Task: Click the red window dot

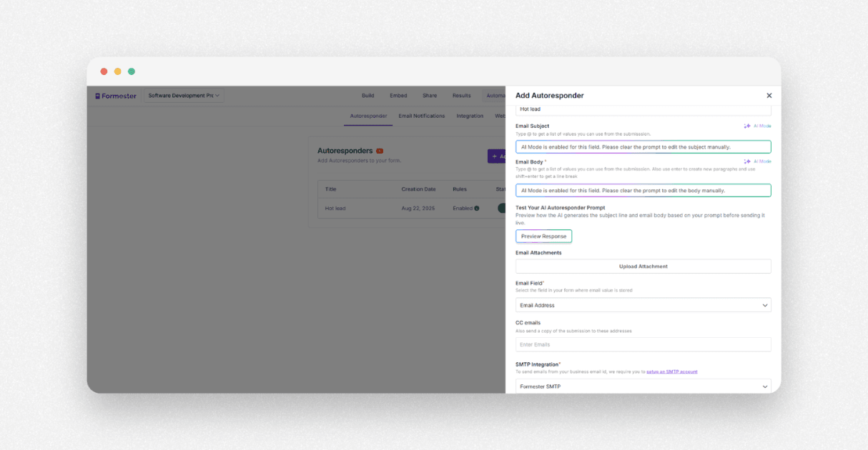Action: [x=104, y=71]
